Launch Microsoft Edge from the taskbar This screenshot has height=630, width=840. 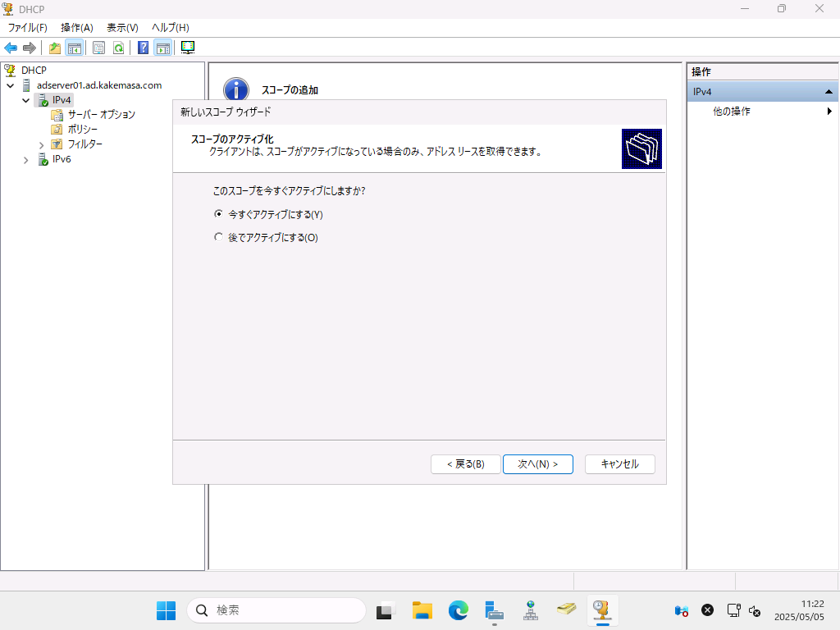[458, 610]
